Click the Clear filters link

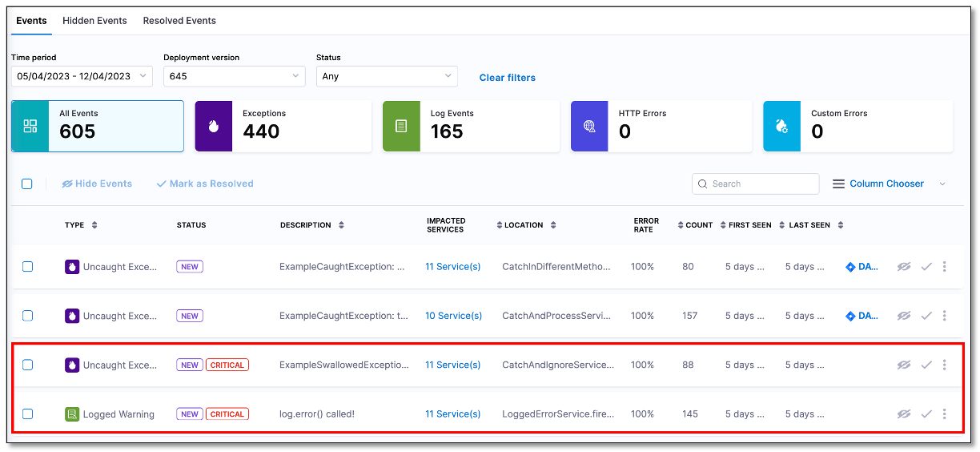tap(507, 78)
